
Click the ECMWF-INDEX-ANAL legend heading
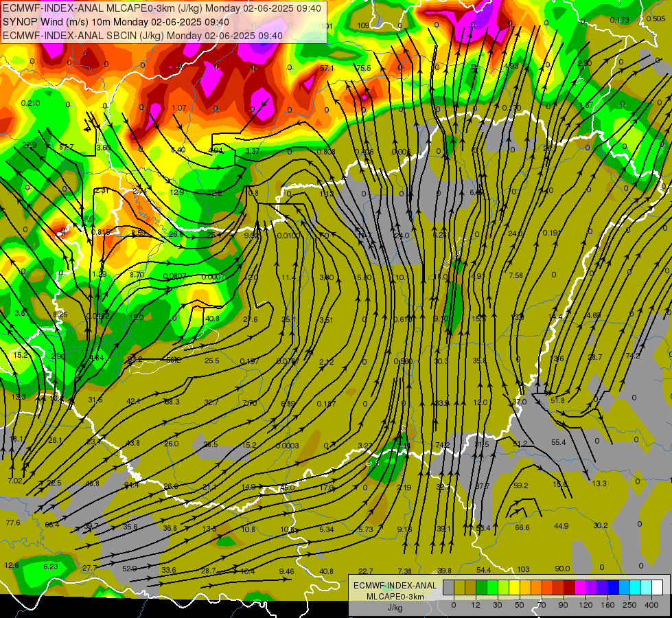tap(395, 586)
